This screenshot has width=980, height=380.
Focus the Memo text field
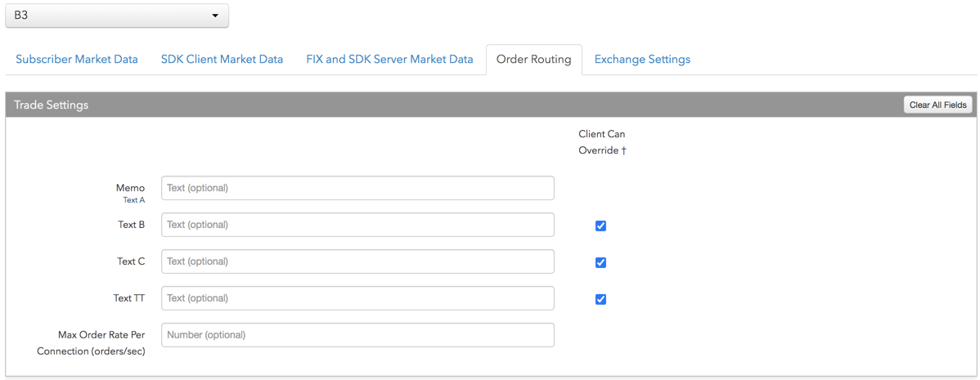[357, 188]
